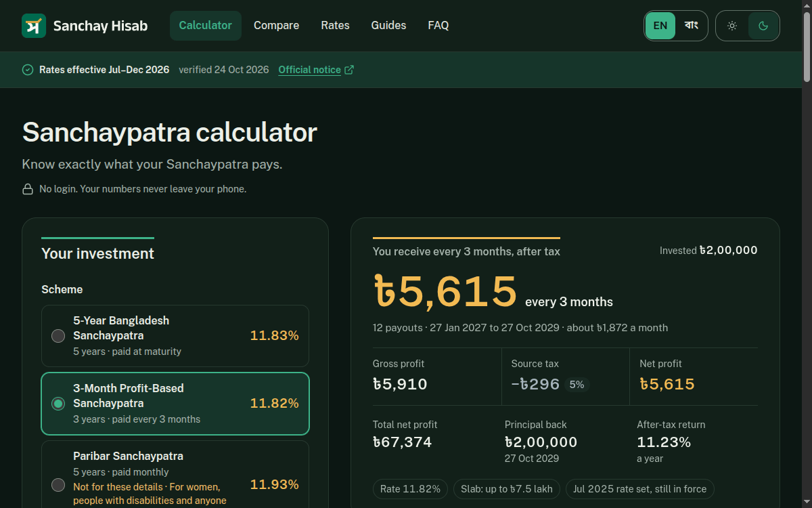Click the 5% source tax badge
Viewport: 812px width, 508px height.
pos(577,385)
